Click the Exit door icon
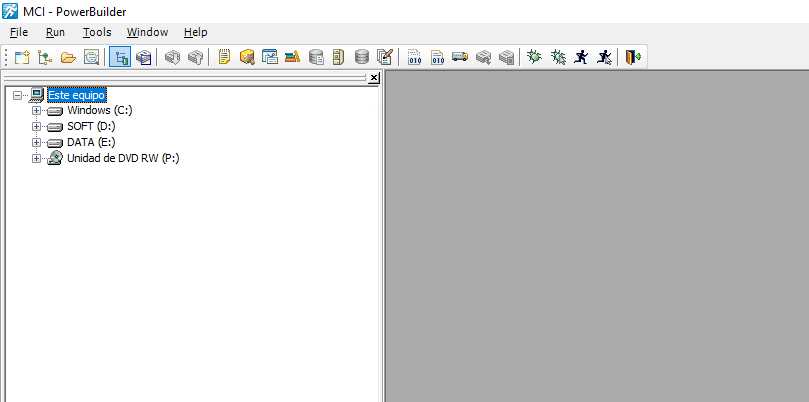The height and width of the screenshot is (402, 809). click(632, 58)
